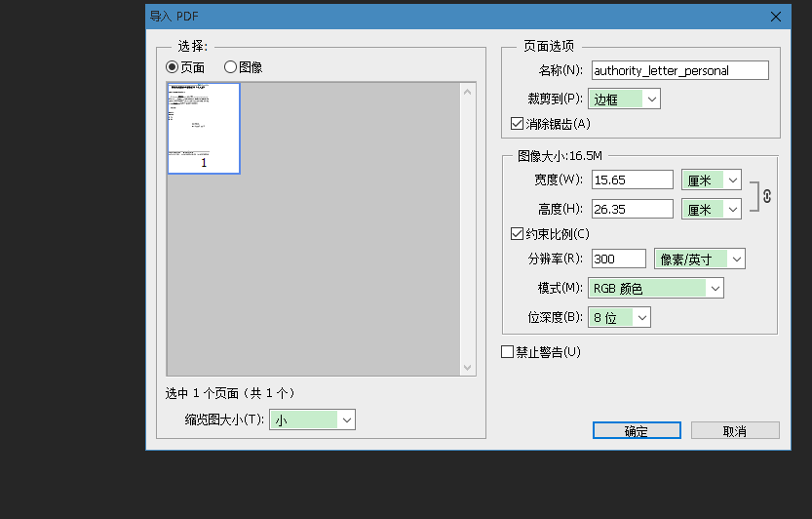Open the width unit 厘米 dropdown
The width and height of the screenshot is (812, 519).
point(712,180)
